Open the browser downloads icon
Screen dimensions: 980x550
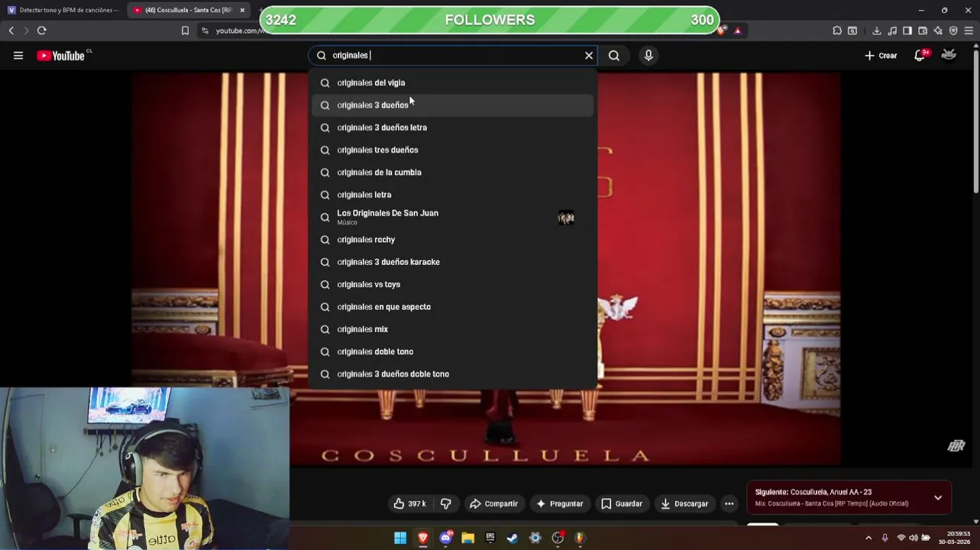[x=877, y=31]
